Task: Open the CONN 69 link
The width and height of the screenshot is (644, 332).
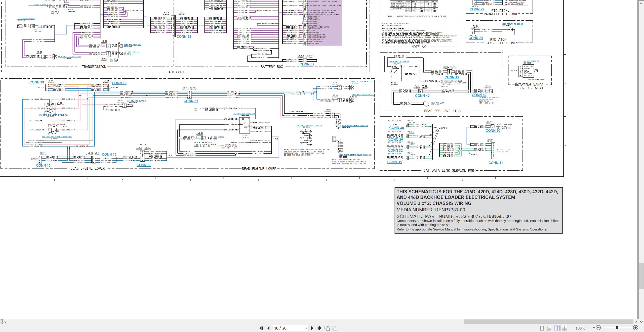Action: pyautogui.click(x=479, y=95)
